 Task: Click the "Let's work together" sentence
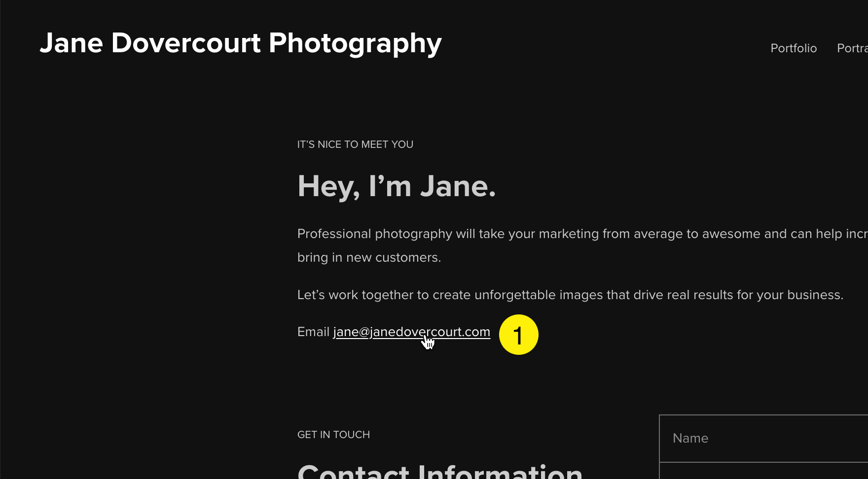tap(570, 295)
